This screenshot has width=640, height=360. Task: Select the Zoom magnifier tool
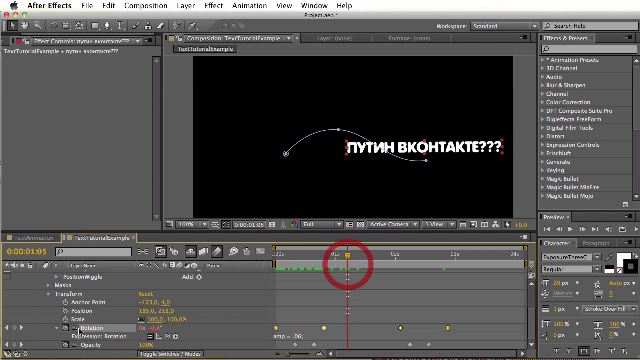(38, 26)
